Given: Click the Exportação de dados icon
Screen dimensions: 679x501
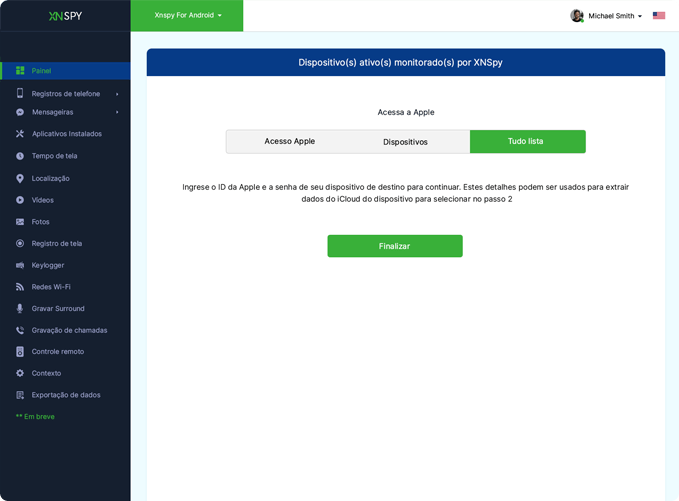Looking at the screenshot, I should point(20,395).
